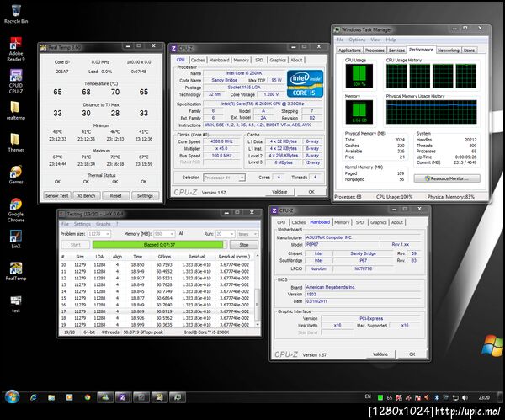Click XS Bench button in Real Temp
The image size is (505, 420).
click(86, 195)
